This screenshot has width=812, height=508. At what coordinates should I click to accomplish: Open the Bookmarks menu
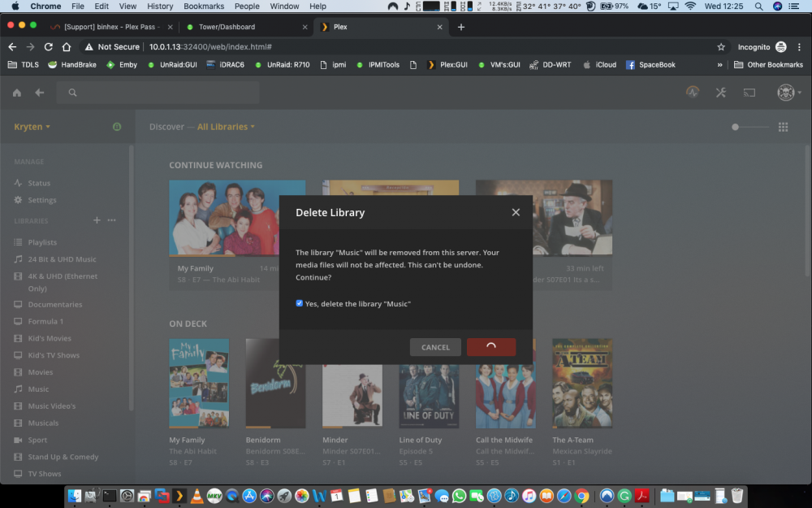(x=204, y=7)
